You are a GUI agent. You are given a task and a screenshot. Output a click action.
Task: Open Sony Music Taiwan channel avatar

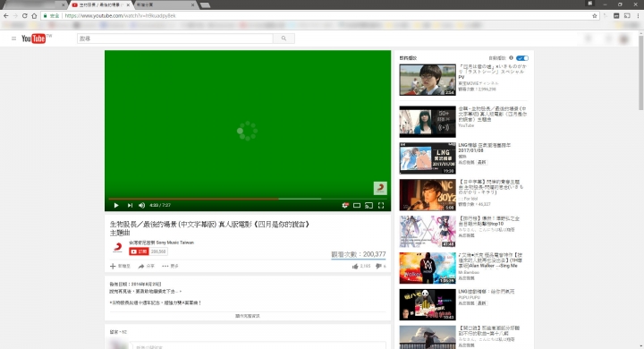(117, 248)
